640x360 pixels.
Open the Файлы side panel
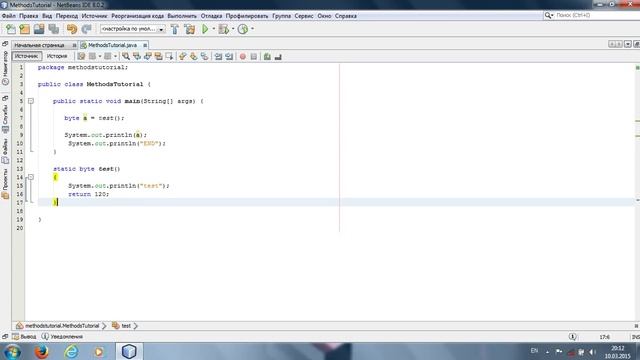pyautogui.click(x=5, y=151)
